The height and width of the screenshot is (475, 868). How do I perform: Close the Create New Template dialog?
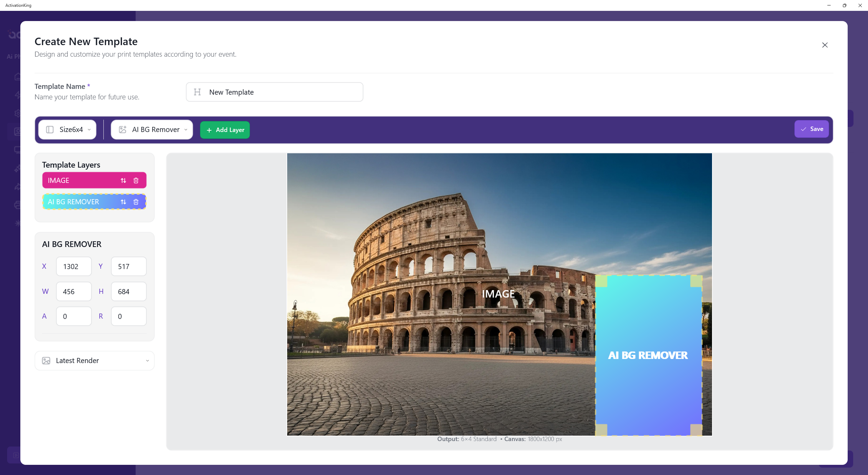tap(825, 45)
